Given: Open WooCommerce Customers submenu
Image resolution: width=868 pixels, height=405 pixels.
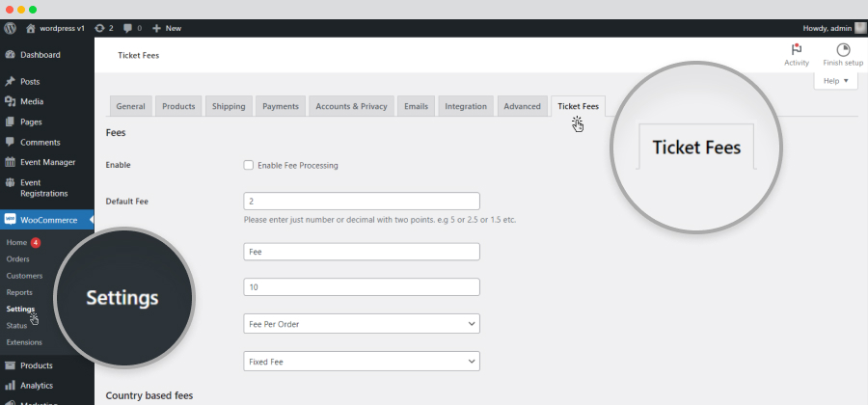Looking at the screenshot, I should [24, 276].
